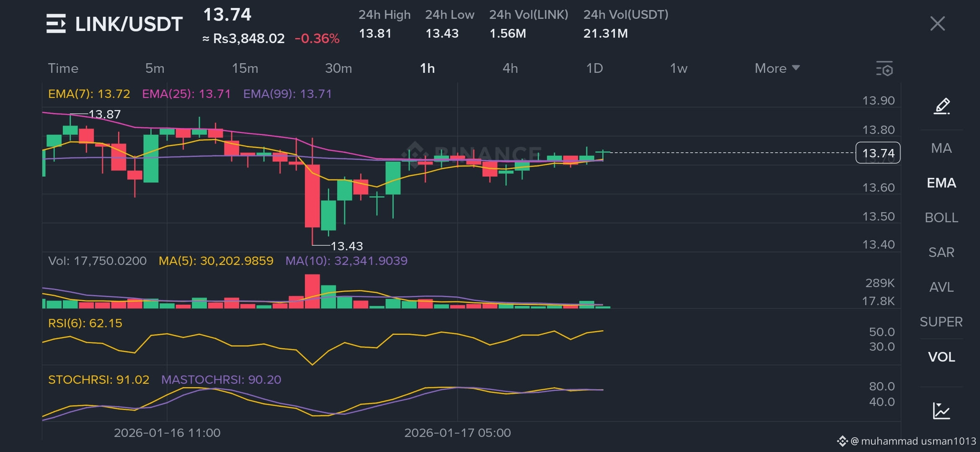Viewport: 980px width, 452px height.
Task: Open the LINK/USDT pair title
Action: [129, 24]
